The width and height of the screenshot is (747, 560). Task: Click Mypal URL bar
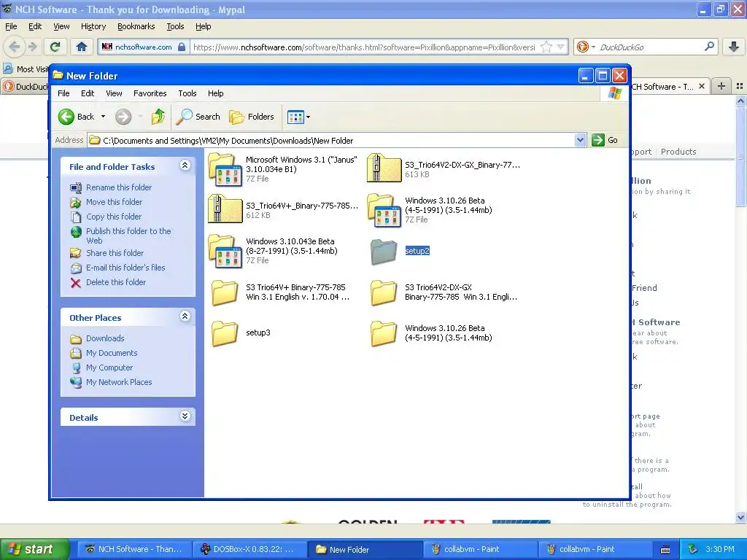coord(364,47)
